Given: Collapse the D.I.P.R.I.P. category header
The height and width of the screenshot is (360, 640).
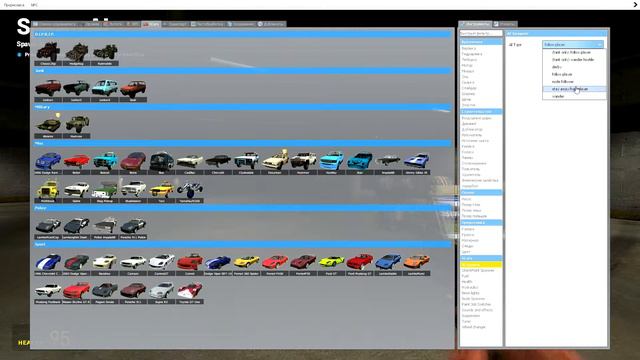Looking at the screenshot, I should pyautogui.click(x=243, y=34).
